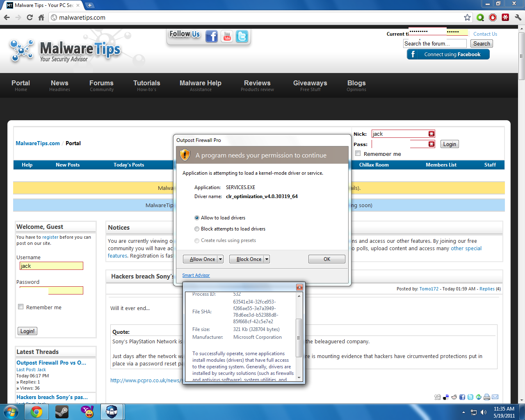Visit MalwareTips Facebook page via Follow Us icon
The width and height of the screenshot is (525, 420).
click(211, 37)
